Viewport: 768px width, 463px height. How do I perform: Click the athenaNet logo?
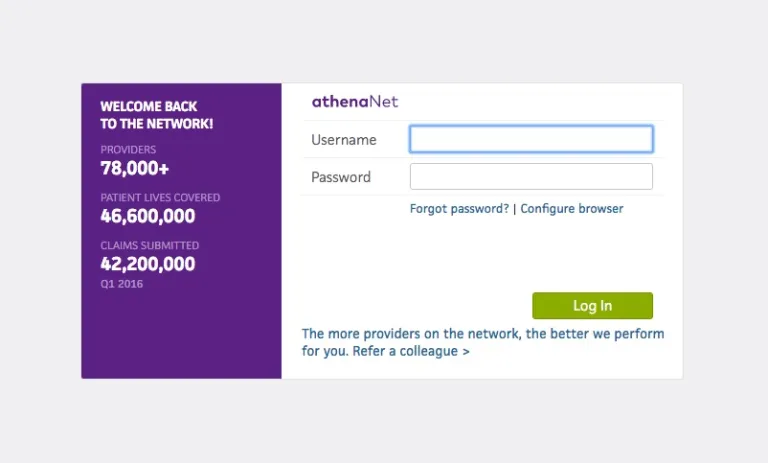coord(355,101)
